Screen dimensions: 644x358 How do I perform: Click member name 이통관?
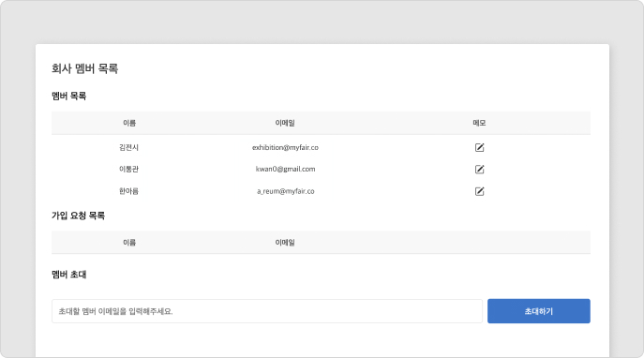point(129,169)
